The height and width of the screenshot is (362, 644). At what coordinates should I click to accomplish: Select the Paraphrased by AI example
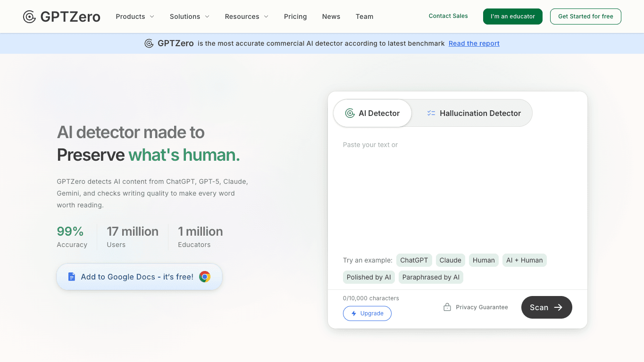click(x=431, y=277)
